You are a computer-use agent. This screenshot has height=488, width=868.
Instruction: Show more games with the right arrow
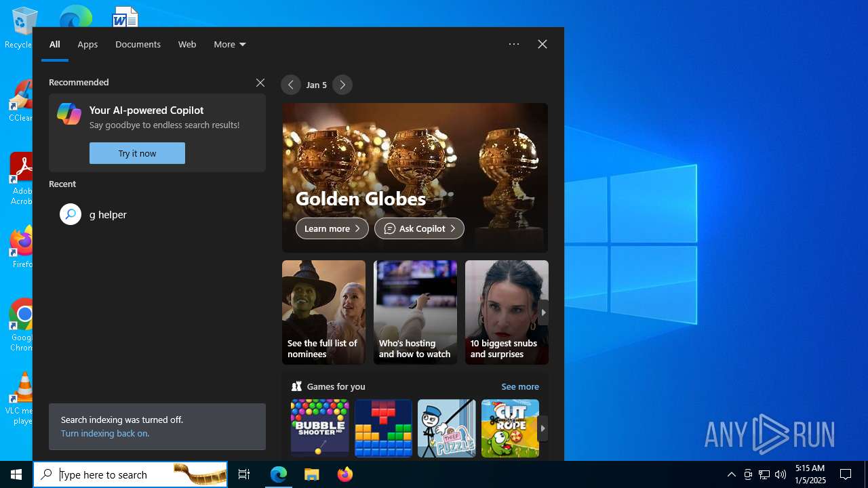542,428
